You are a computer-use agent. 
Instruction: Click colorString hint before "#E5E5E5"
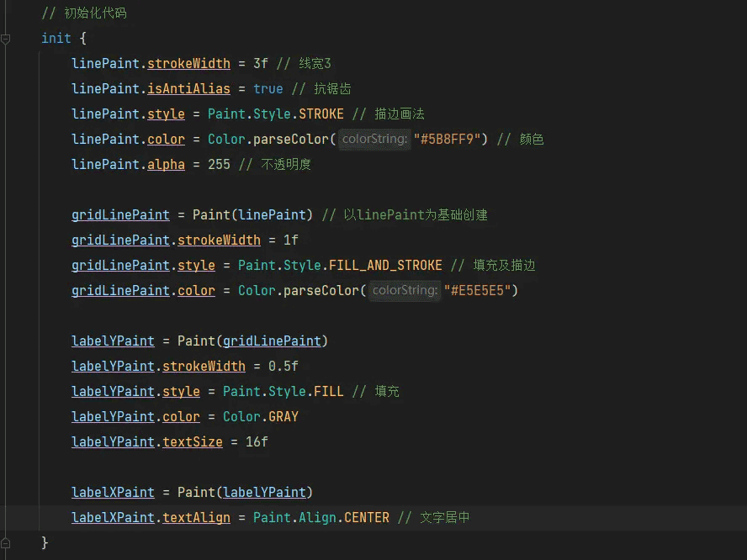pos(405,290)
